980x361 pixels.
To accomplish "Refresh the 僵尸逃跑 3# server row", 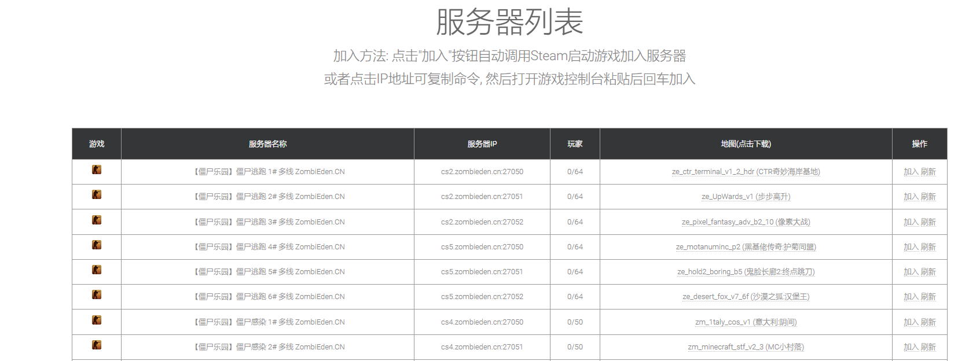I will point(928,222).
